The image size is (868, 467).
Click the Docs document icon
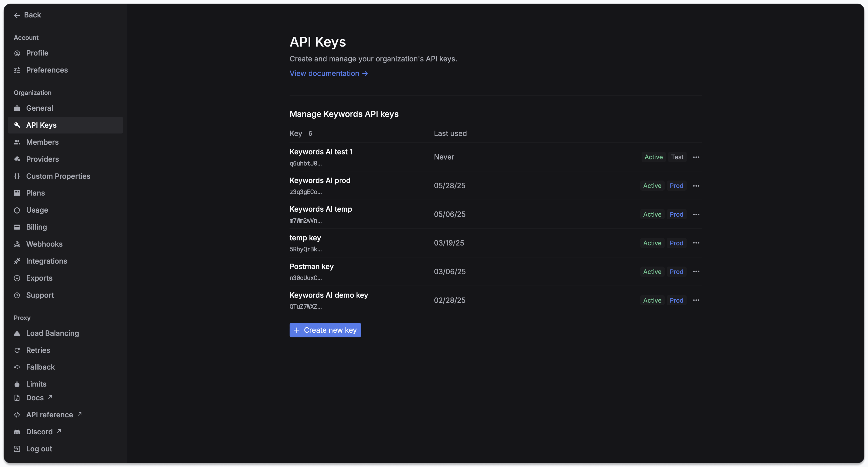[17, 398]
